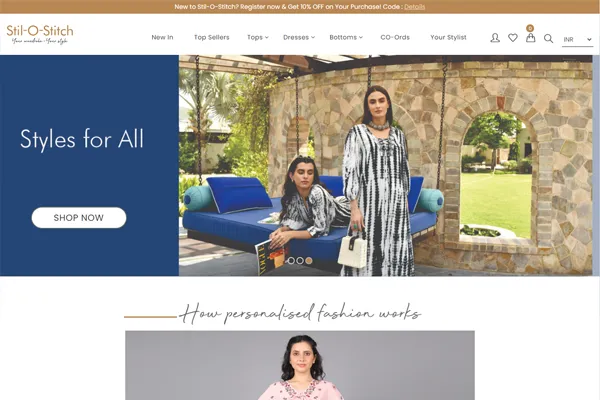The image size is (600, 400).
Task: Open the Your Stylist page
Action: pos(448,37)
